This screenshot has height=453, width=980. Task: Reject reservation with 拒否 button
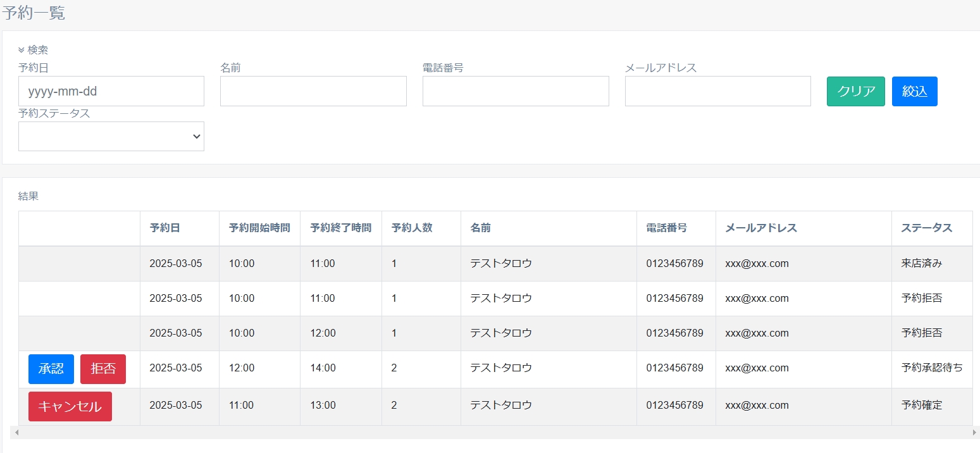point(103,369)
